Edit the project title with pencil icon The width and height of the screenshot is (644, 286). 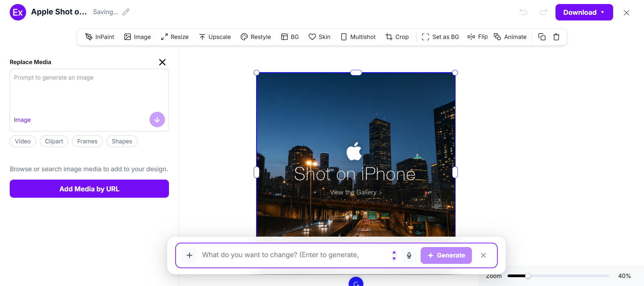point(126,12)
